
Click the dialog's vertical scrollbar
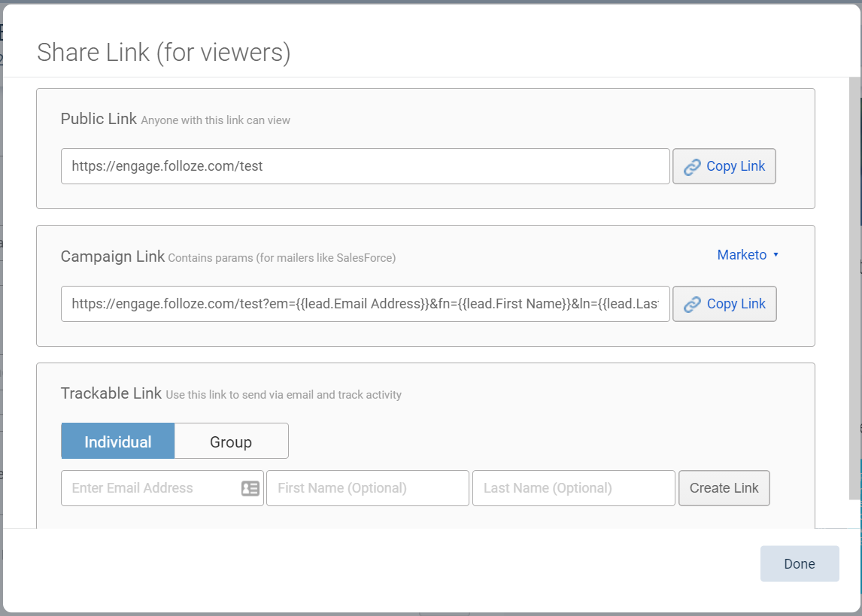[854, 286]
